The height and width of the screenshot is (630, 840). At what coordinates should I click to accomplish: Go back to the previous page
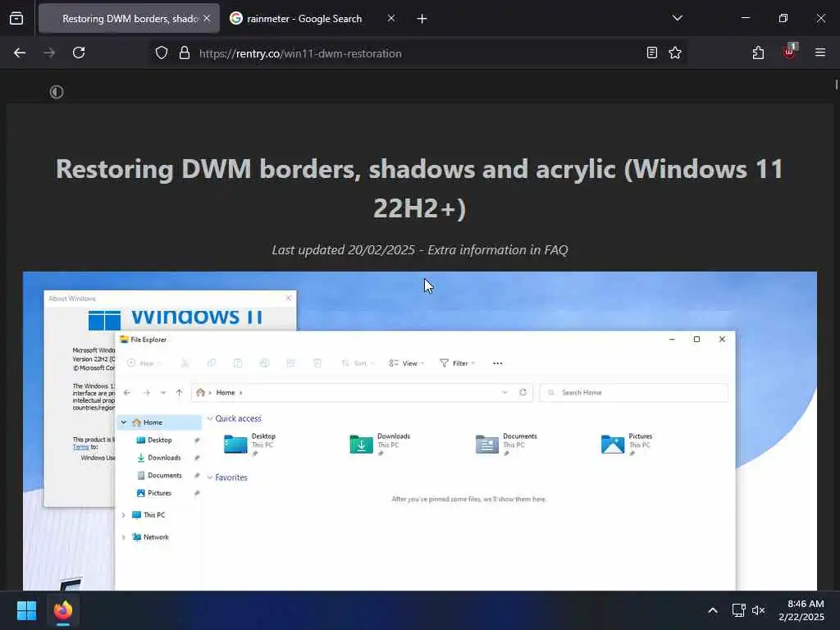tap(20, 52)
